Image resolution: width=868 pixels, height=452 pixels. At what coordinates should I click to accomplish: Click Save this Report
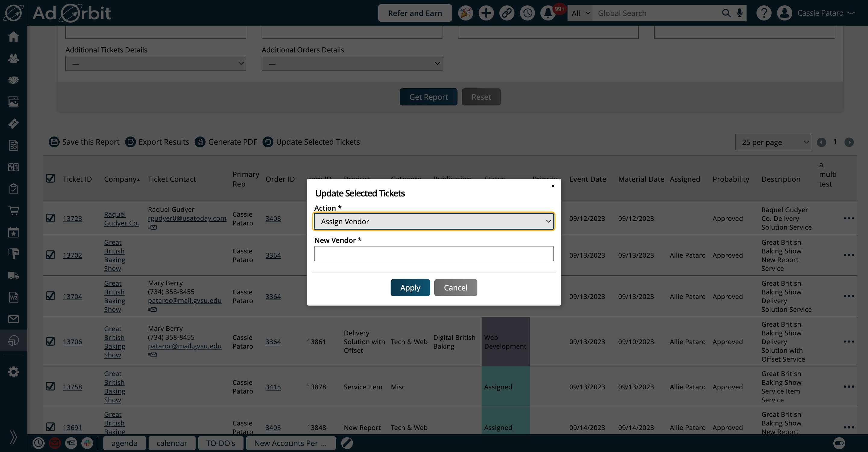(84, 142)
